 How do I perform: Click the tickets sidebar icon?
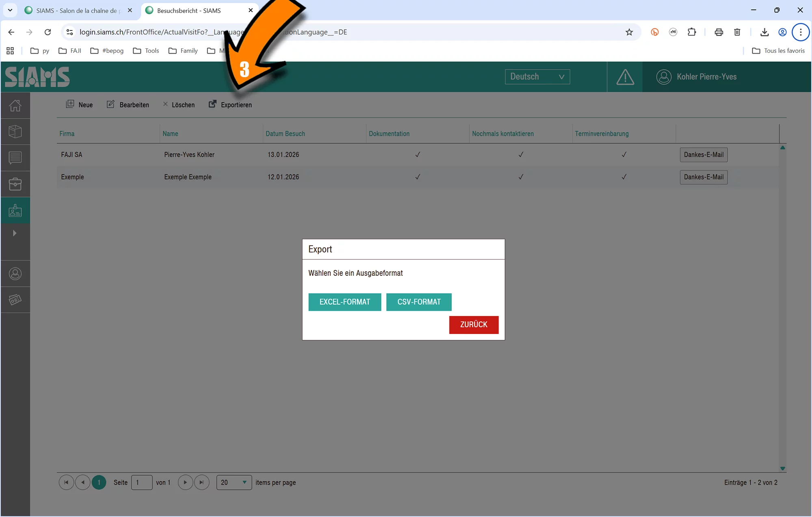pyautogui.click(x=15, y=300)
